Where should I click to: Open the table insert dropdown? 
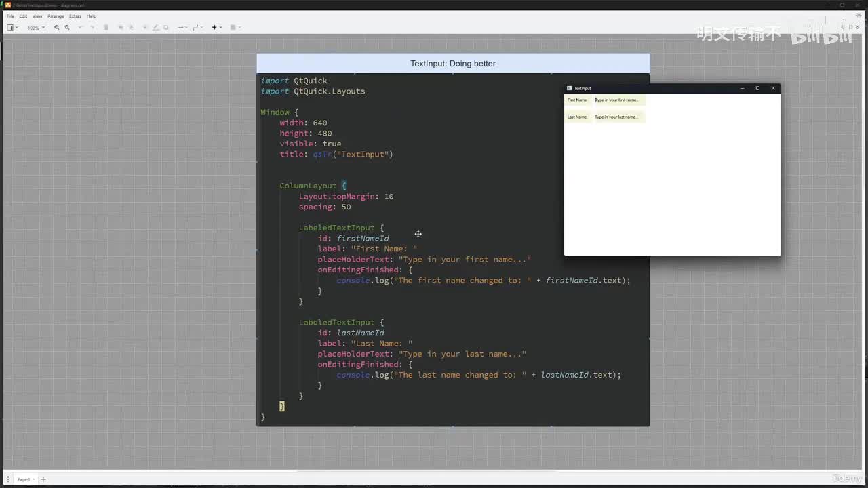(x=235, y=28)
